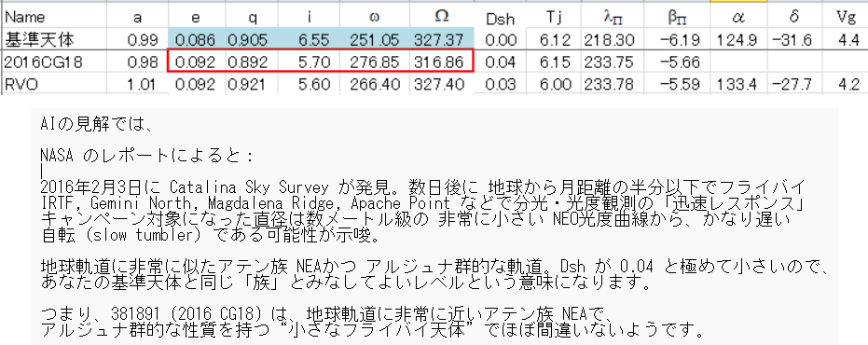Select cell with value 6.12
Viewport: 868px width, 345px height.
click(554, 39)
